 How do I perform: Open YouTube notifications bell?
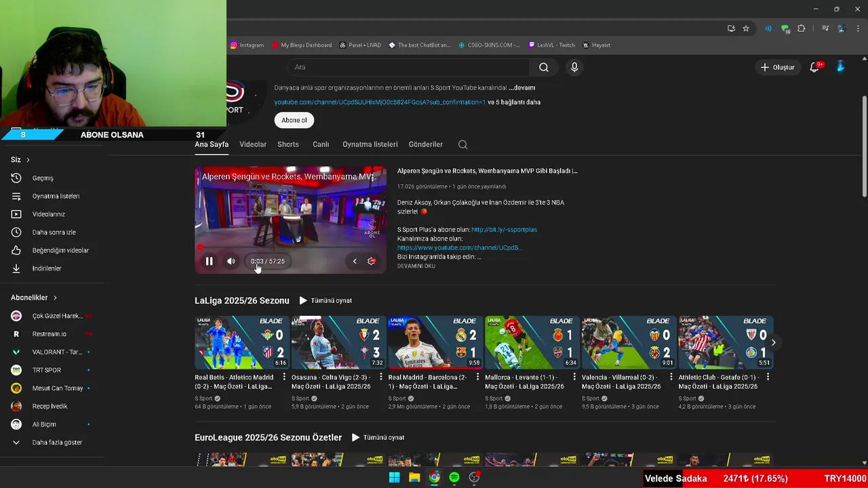(814, 67)
